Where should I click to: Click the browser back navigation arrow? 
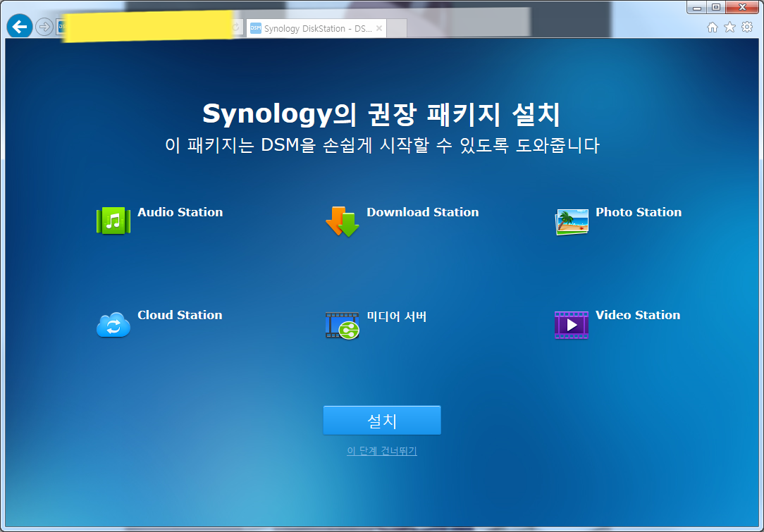coord(18,26)
